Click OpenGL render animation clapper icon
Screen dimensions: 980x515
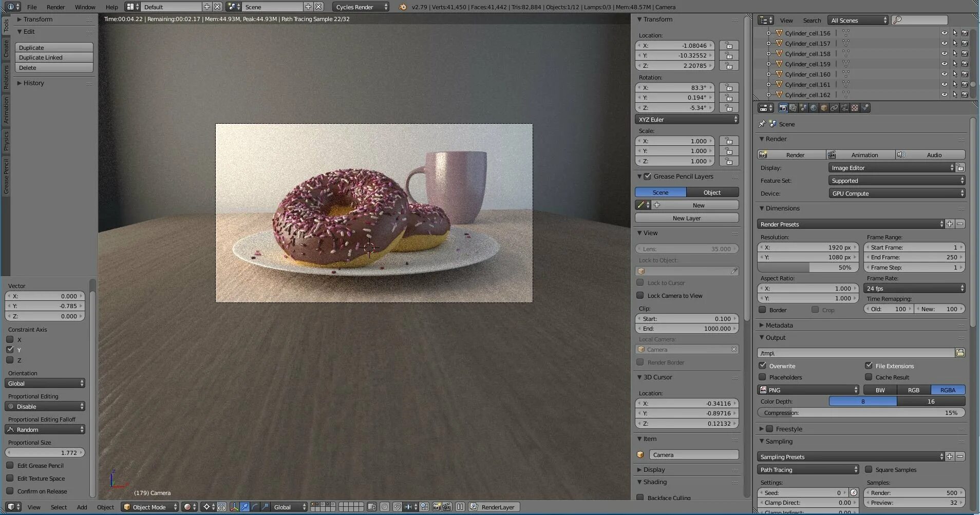(447, 507)
